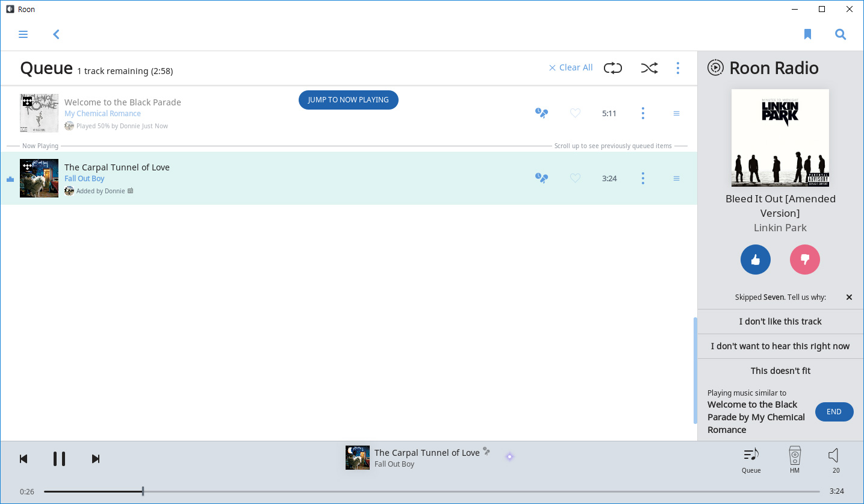Favorite The Carpal Tunnel of Love with heart
Image resolution: width=864 pixels, height=504 pixels.
[575, 178]
